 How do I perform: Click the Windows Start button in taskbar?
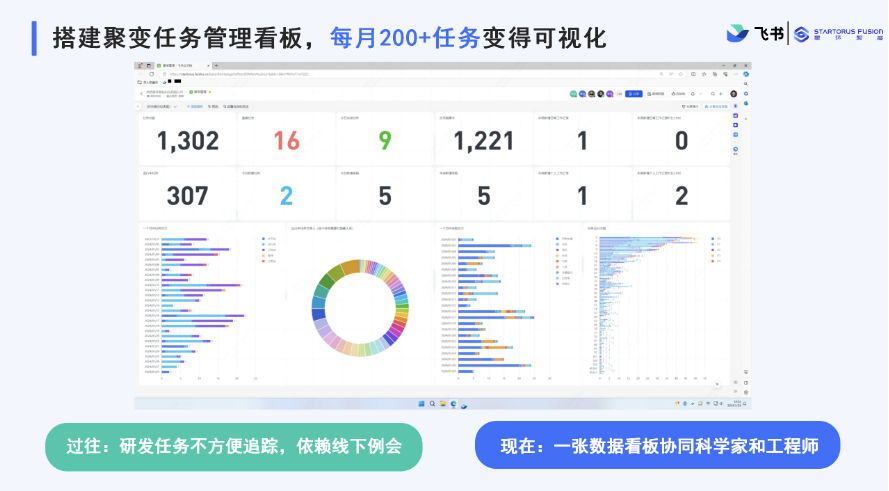click(419, 403)
